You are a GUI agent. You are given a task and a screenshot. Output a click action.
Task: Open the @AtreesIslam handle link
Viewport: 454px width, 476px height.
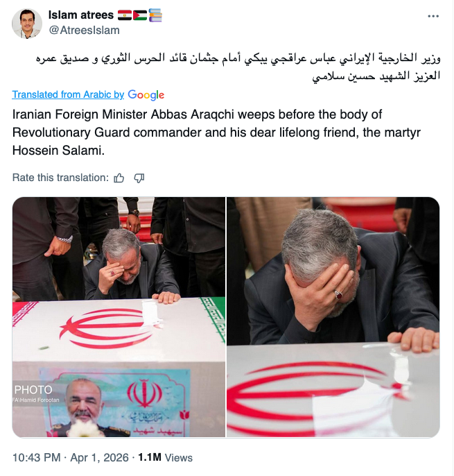click(84, 31)
